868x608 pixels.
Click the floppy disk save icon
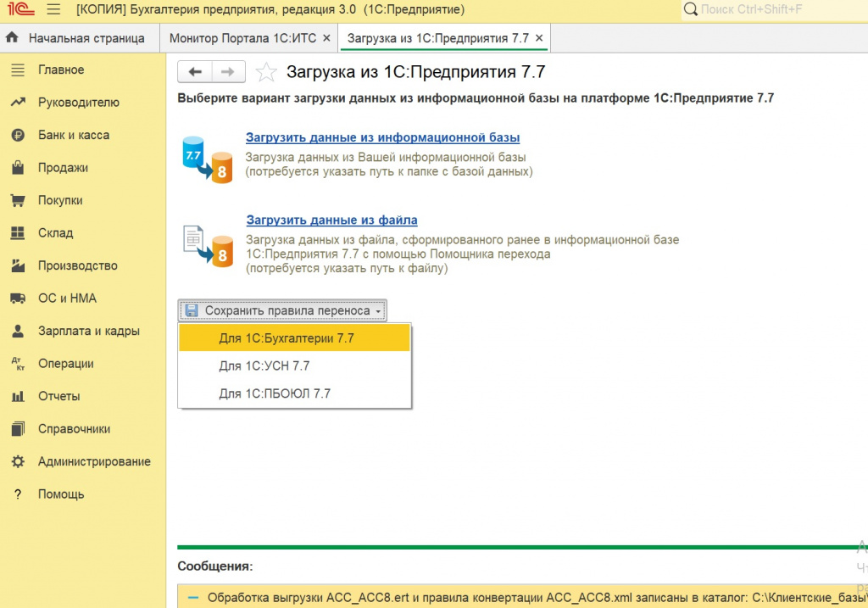[192, 310]
